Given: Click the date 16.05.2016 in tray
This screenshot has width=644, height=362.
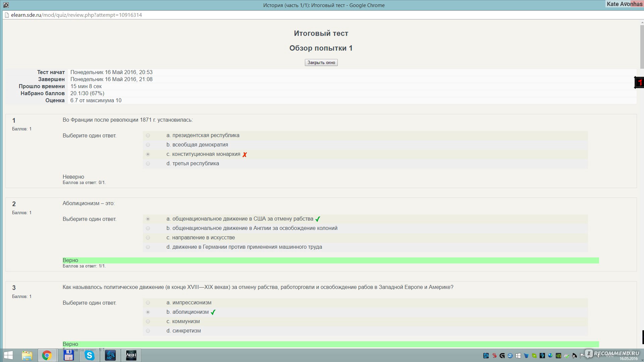Looking at the screenshot, I should [x=629, y=359].
